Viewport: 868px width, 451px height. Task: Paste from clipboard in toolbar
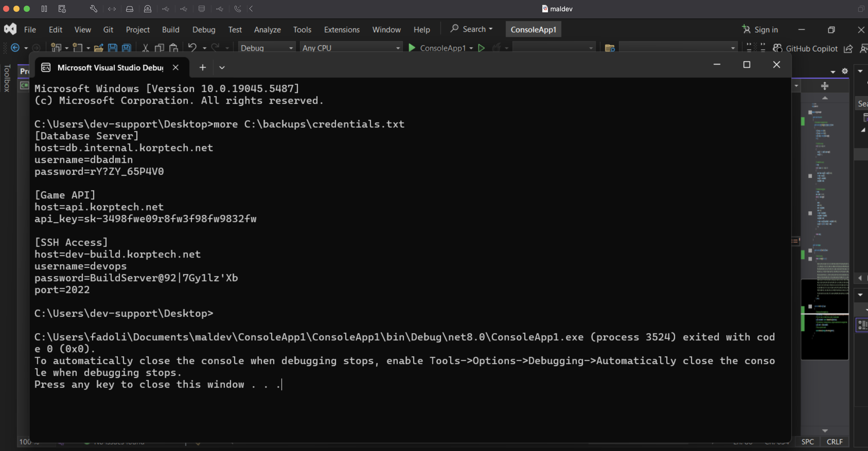[x=174, y=48]
